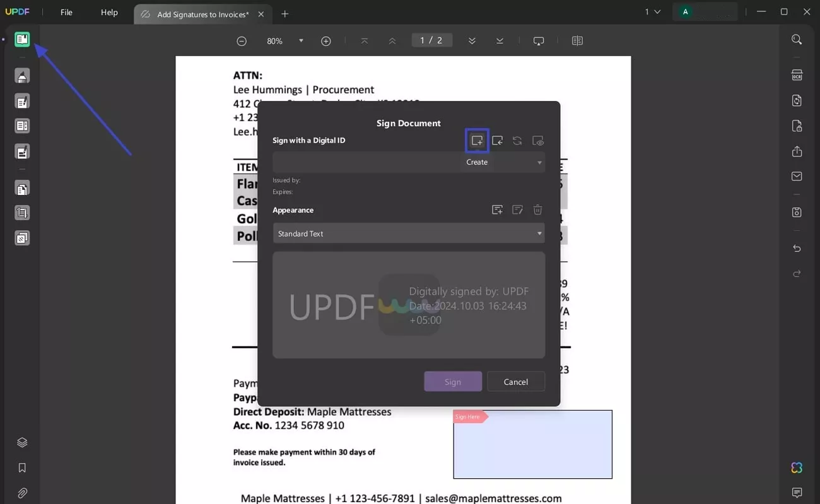Open a new tab
820x504 pixels.
click(285, 14)
